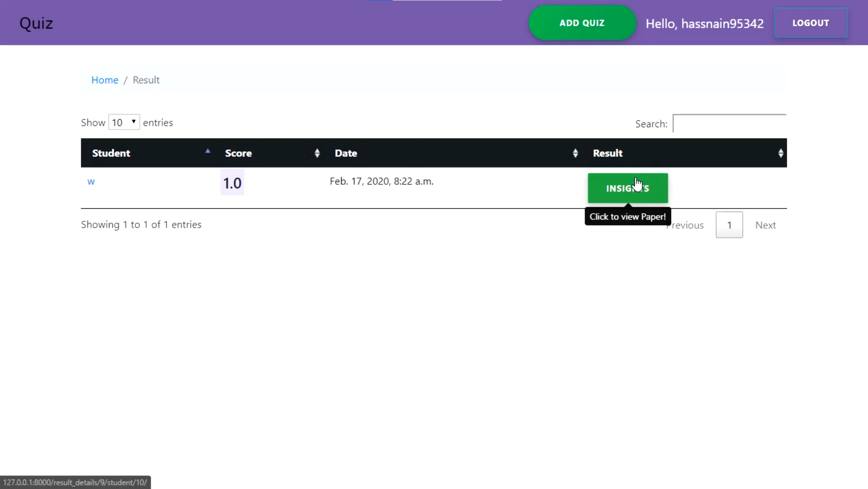Viewport: 868px width, 489px height.
Task: Select page 1 in pagination
Action: click(x=729, y=225)
